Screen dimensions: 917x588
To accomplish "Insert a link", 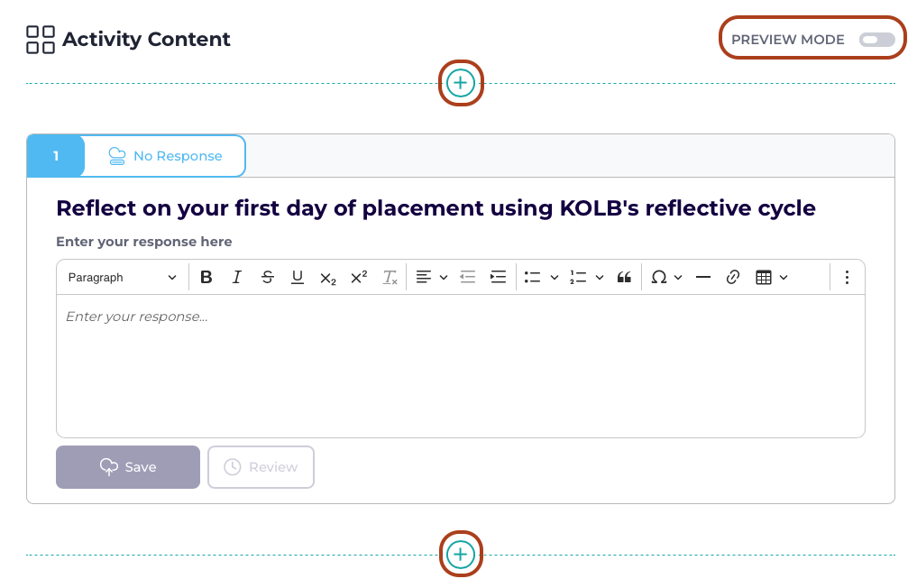I will point(733,278).
